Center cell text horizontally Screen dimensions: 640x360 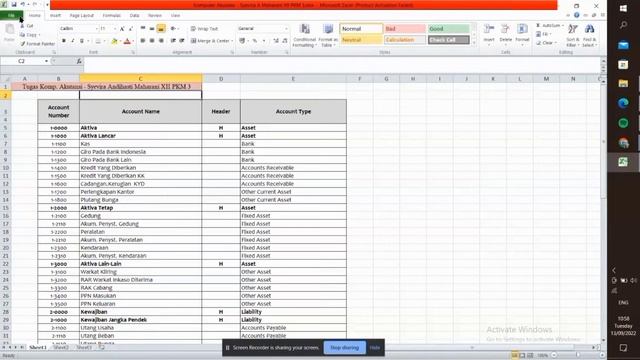coord(152,41)
